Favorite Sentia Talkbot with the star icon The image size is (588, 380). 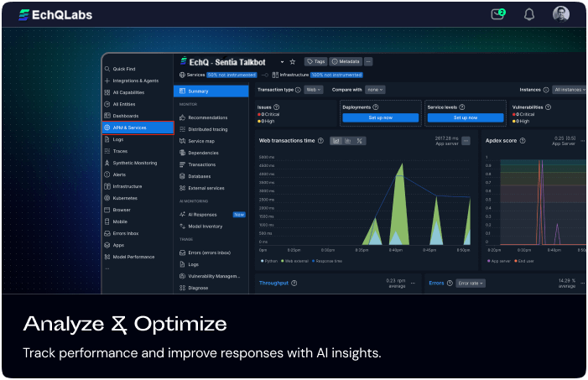(293, 61)
